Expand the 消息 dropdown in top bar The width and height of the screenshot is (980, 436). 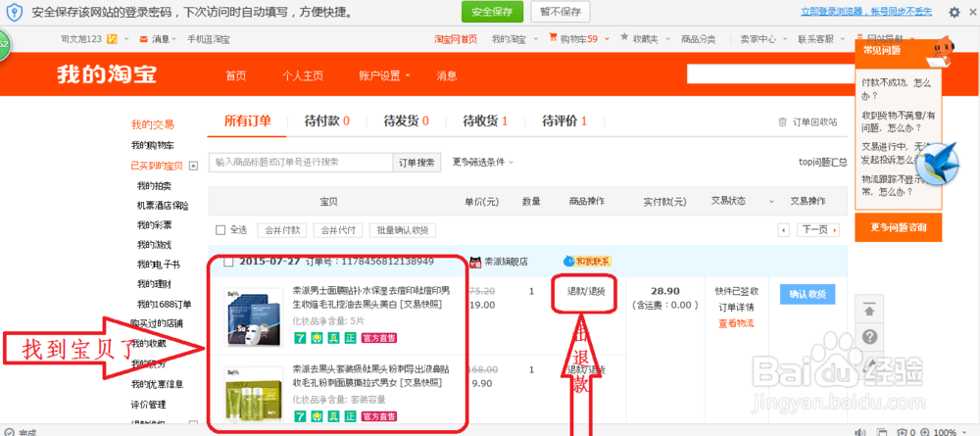click(173, 39)
